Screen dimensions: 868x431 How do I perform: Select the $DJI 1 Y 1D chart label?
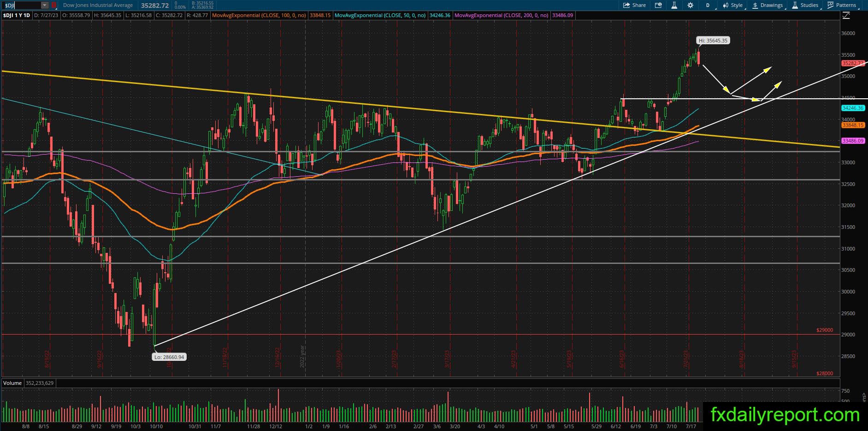[17, 15]
